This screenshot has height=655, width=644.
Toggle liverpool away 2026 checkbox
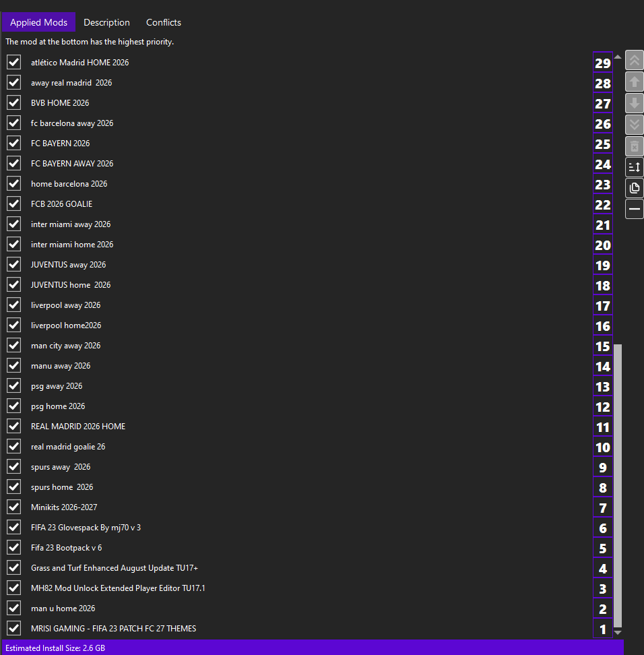pyautogui.click(x=13, y=305)
